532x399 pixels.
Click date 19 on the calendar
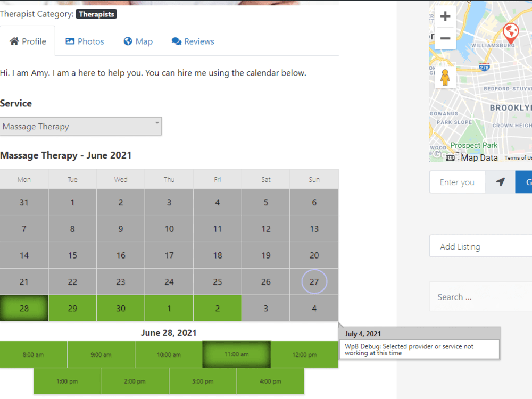pyautogui.click(x=265, y=255)
